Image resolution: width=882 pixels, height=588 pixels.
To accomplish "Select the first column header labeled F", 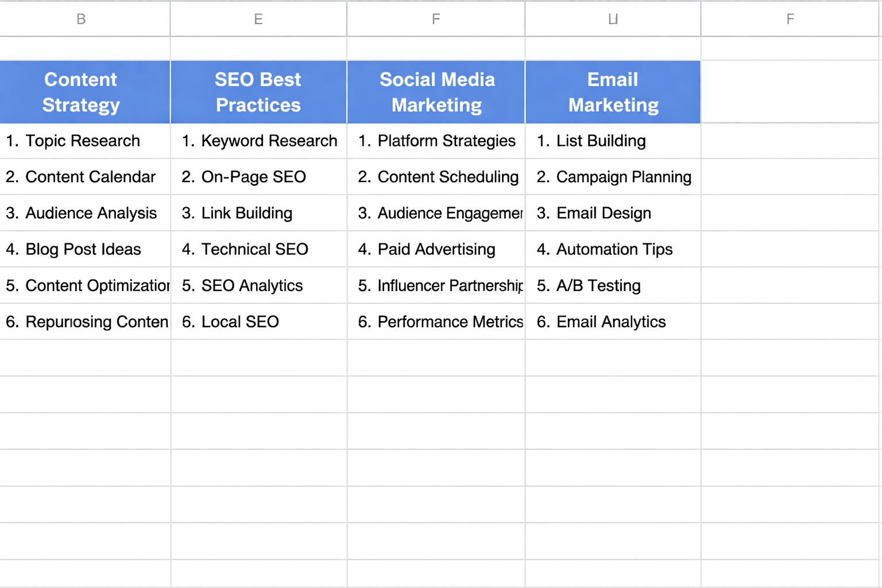I will [x=436, y=18].
